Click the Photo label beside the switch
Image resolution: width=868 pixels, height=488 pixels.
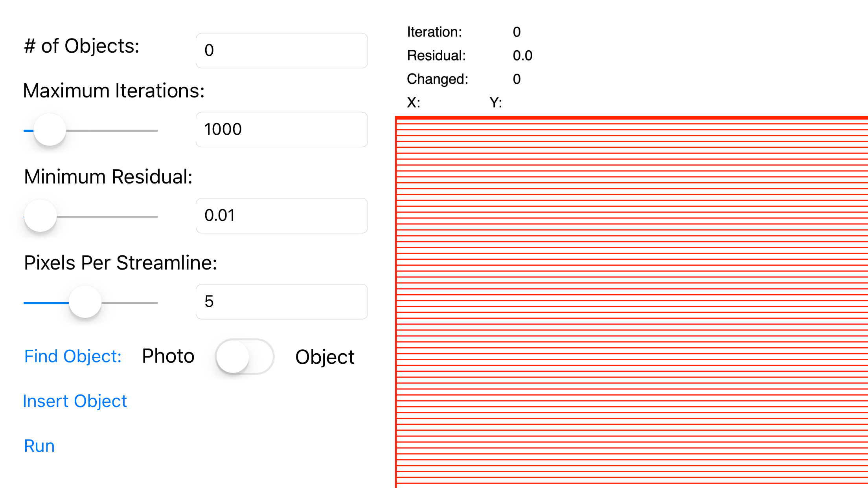[168, 356]
